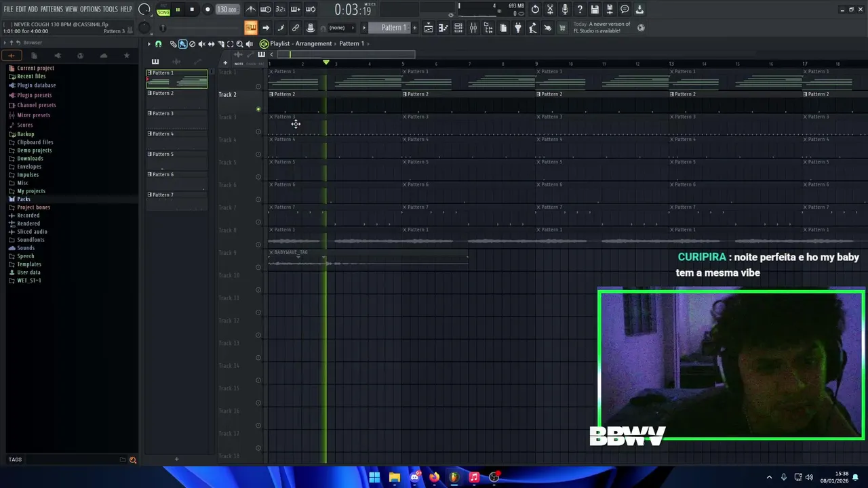The width and height of the screenshot is (868, 488).
Task: Expand the Plugin database folder
Action: pos(36,85)
